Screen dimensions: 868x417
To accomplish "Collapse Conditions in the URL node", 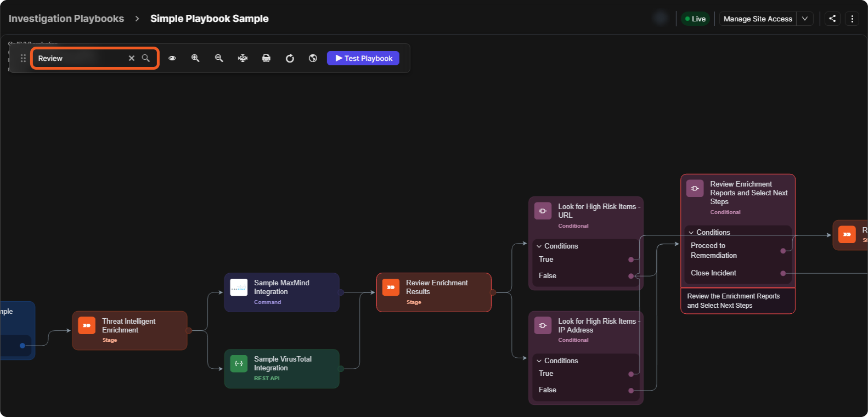I will (x=539, y=246).
